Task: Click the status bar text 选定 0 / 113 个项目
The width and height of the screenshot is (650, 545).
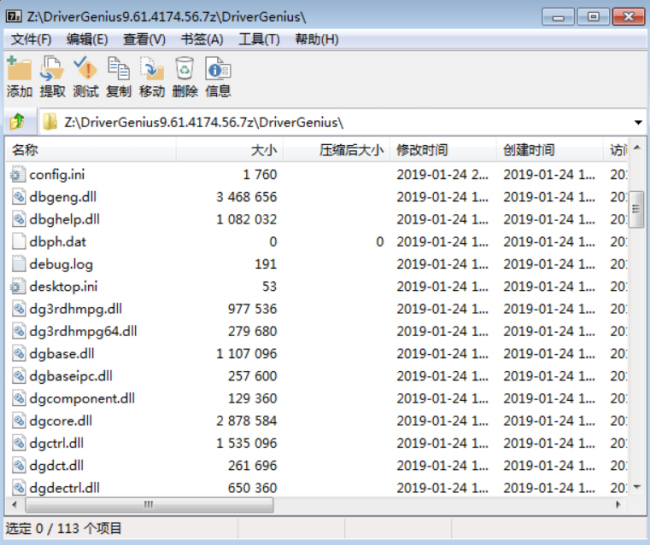Action: (x=63, y=528)
